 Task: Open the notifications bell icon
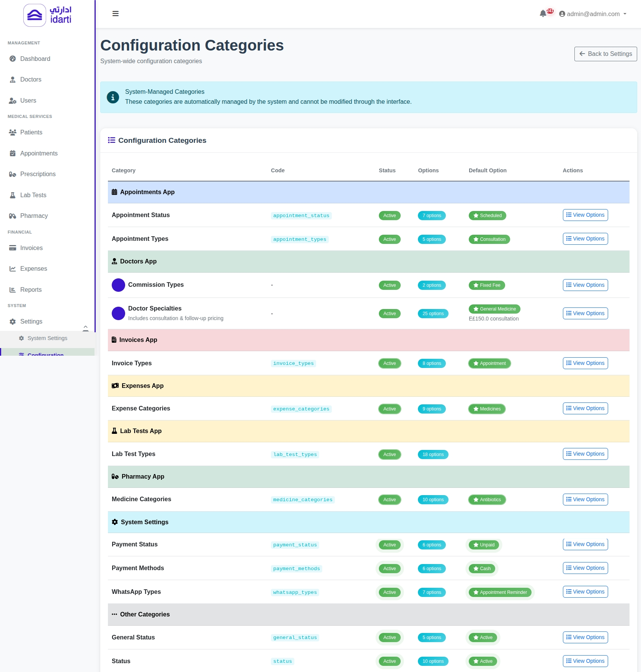[543, 14]
